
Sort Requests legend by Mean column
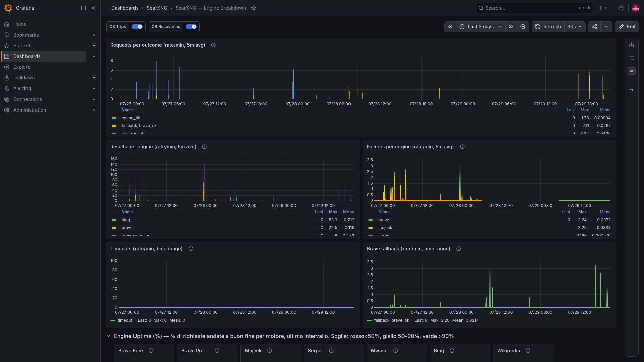(x=605, y=110)
